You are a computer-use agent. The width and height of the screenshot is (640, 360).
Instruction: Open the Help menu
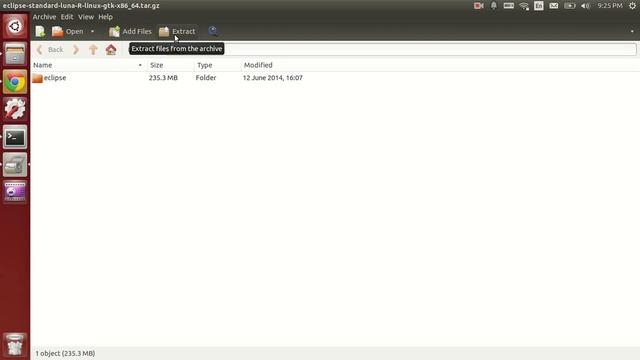pos(105,17)
